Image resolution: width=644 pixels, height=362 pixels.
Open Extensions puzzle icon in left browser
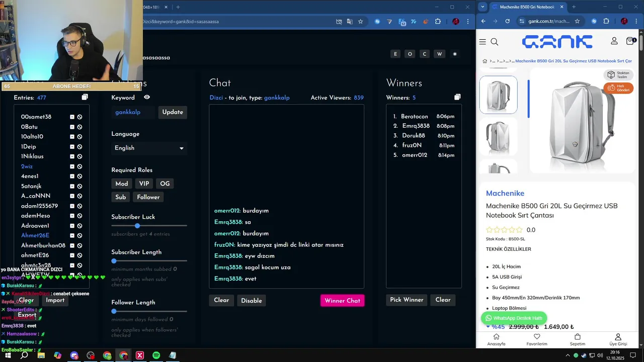[438, 22]
